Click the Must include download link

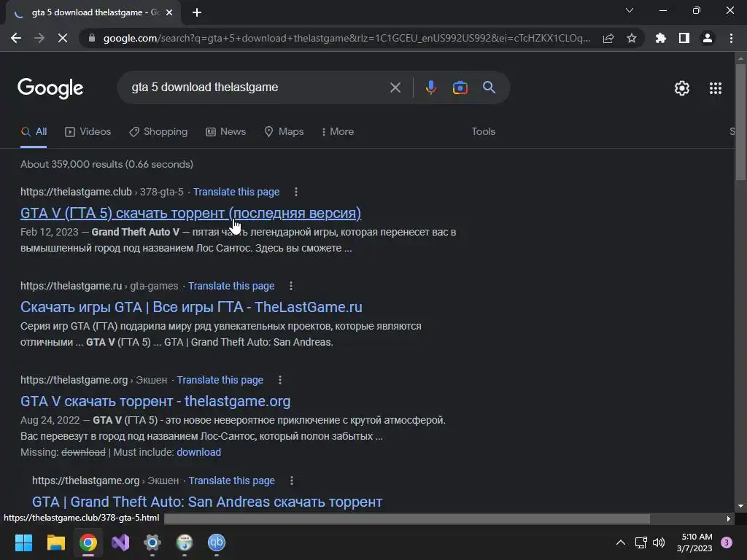coord(198,452)
